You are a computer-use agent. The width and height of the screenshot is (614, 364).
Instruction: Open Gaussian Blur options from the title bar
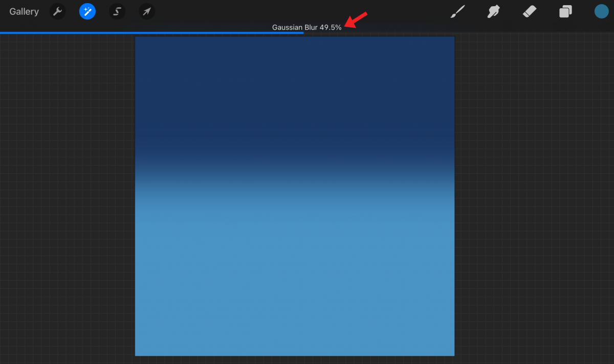(307, 27)
